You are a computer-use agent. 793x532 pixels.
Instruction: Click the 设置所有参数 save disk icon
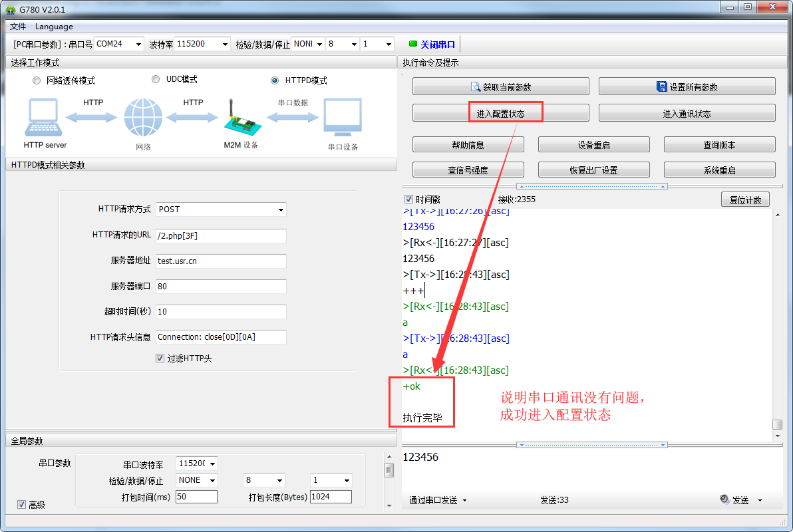pyautogui.click(x=661, y=87)
